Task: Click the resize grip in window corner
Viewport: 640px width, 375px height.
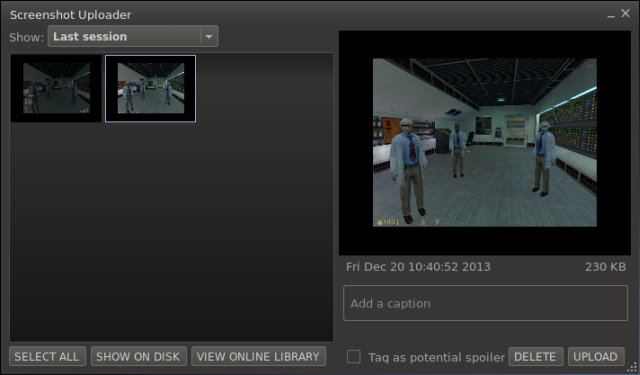Action: tap(633, 368)
